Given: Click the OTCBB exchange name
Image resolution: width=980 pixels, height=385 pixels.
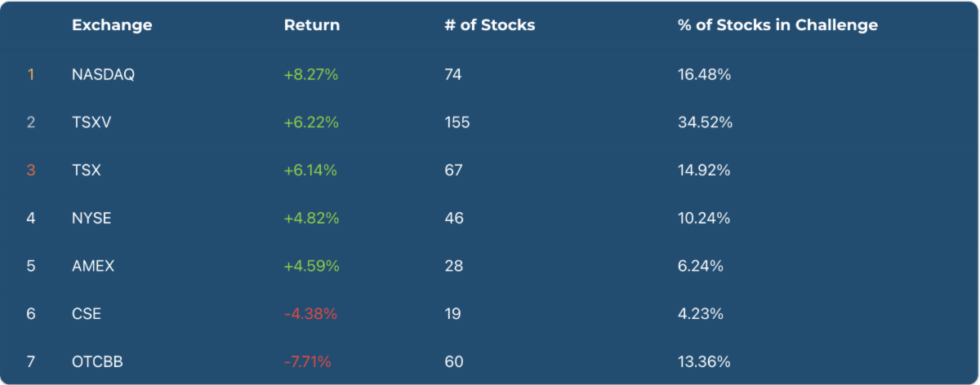Looking at the screenshot, I should click(97, 361).
